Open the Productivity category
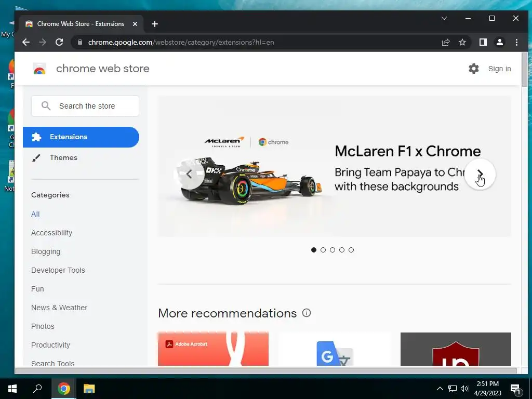The width and height of the screenshot is (532, 399). point(50,345)
